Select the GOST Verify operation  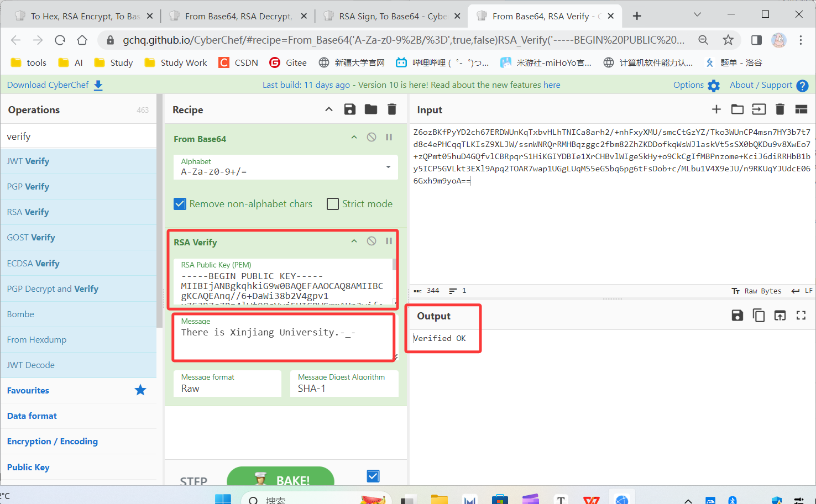point(79,238)
